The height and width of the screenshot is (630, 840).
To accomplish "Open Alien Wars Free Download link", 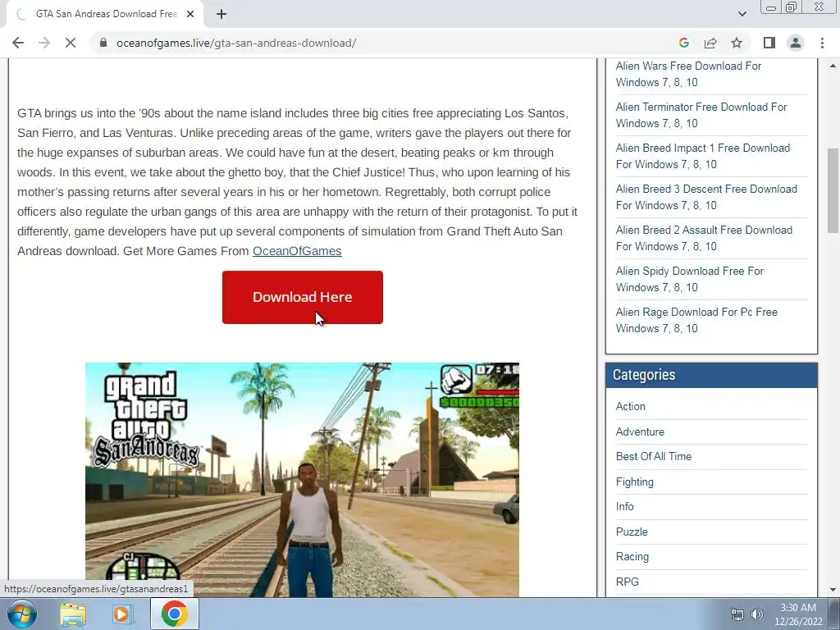I will (688, 74).
